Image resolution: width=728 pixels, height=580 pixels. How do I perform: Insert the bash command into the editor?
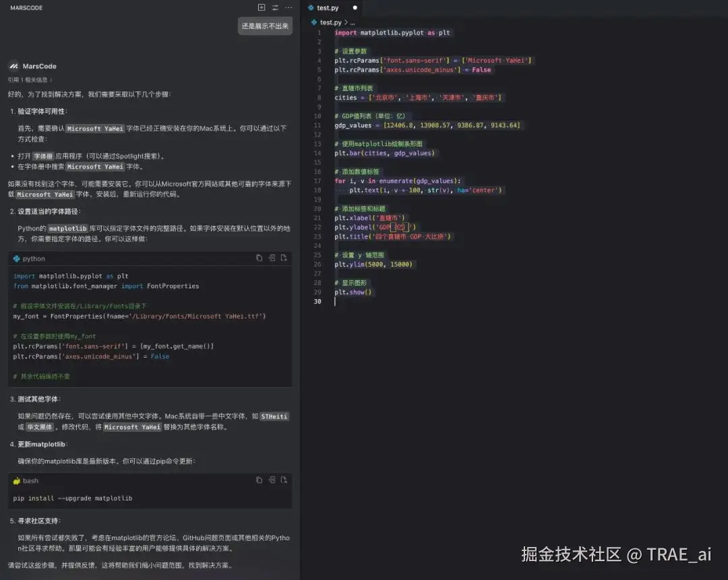pos(272,480)
